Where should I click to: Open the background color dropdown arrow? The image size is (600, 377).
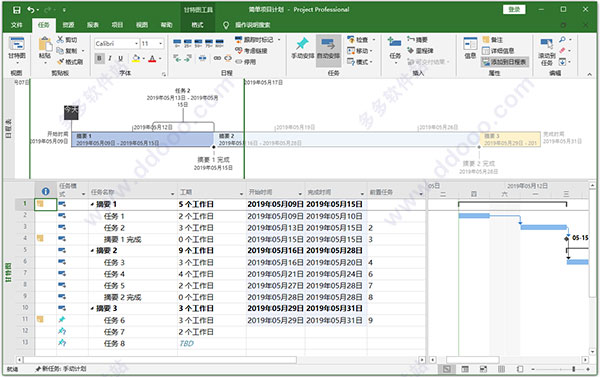[143, 59]
